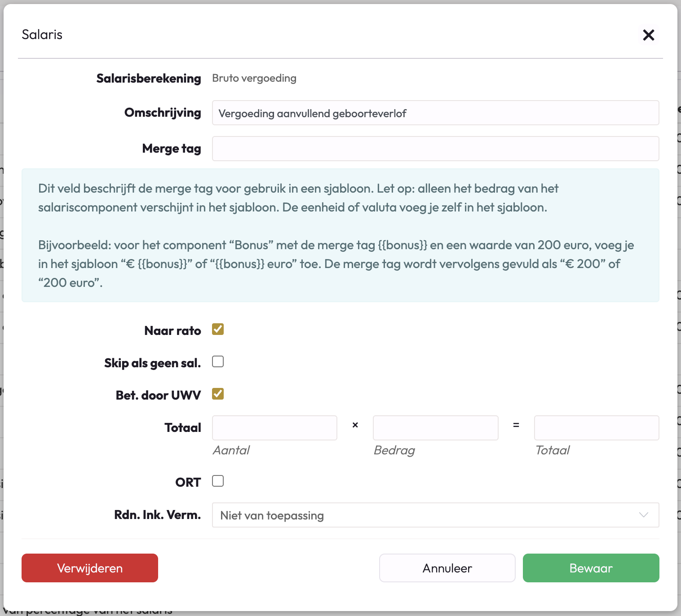
Task: Click the chevron arrow of Niet van toepassing
Action: tap(644, 515)
